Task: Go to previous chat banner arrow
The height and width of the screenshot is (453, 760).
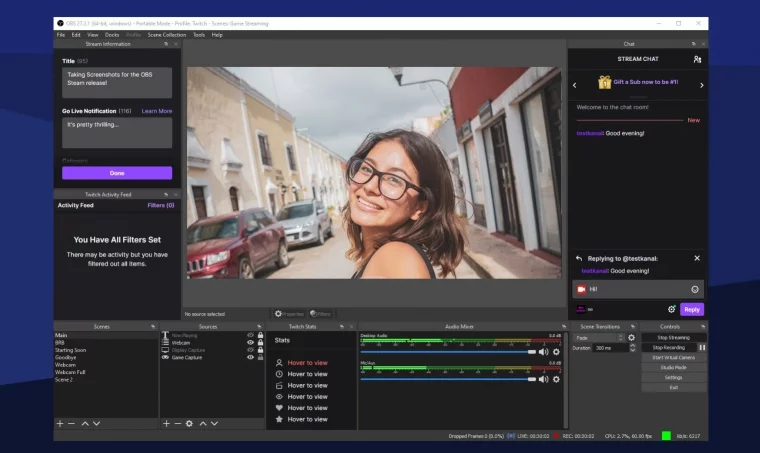Action: 575,85
